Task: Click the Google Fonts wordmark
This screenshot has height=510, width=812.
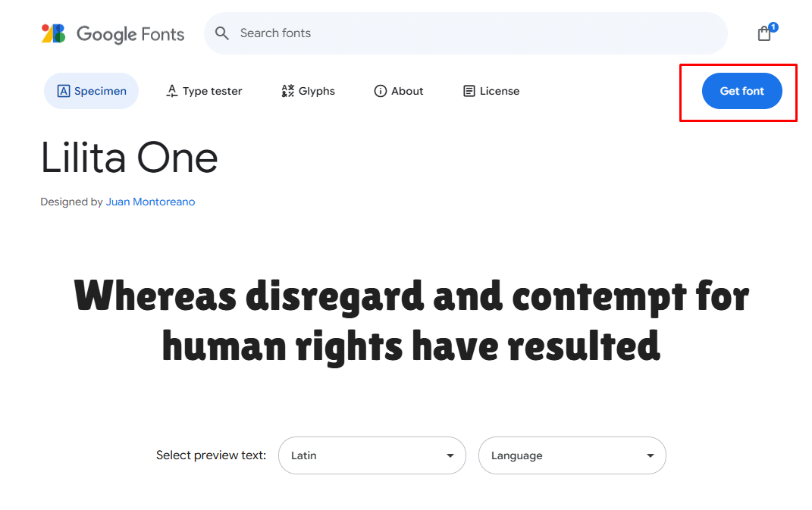Action: coord(130,34)
